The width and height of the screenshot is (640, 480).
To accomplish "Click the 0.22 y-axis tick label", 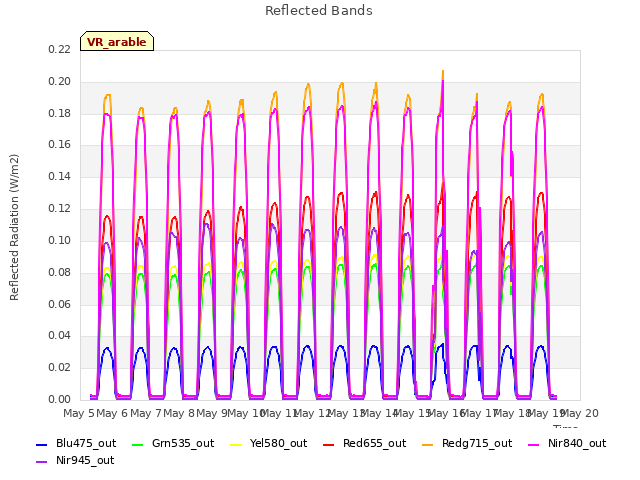I will pos(60,49).
